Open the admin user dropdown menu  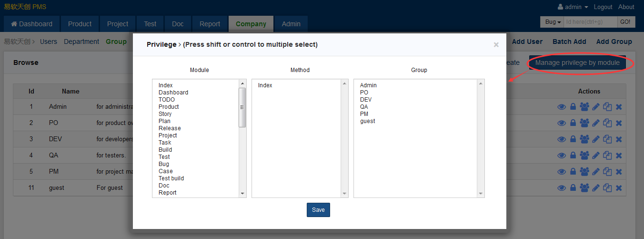pyautogui.click(x=573, y=7)
